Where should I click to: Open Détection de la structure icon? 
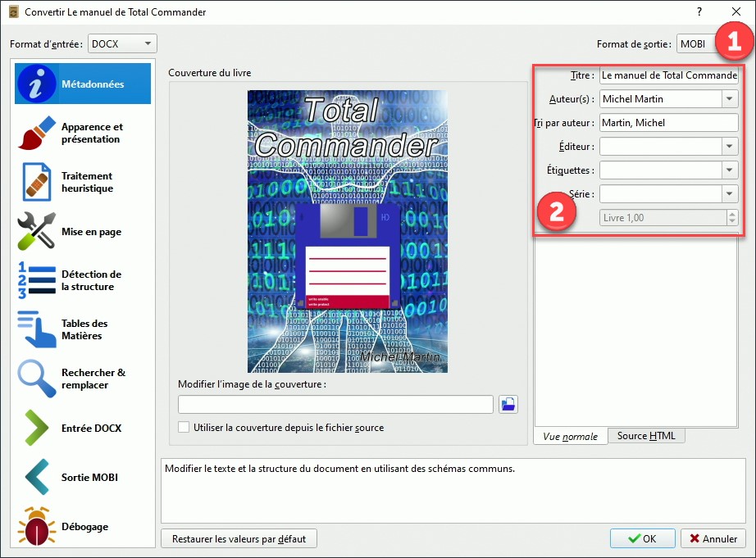point(36,280)
